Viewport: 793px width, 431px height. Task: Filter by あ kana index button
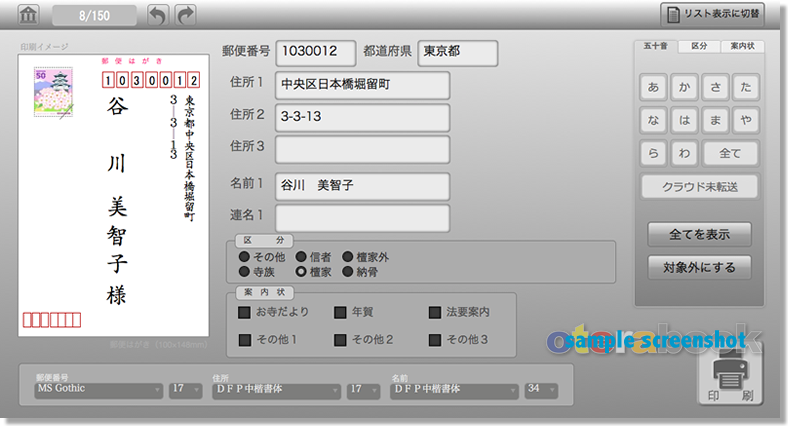654,88
